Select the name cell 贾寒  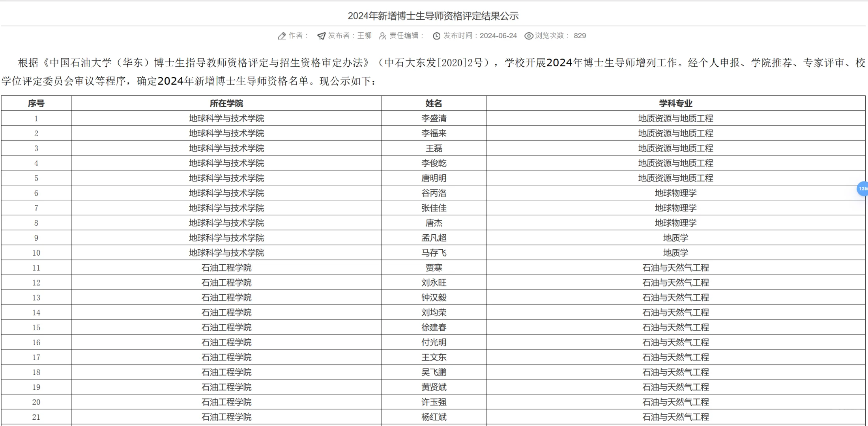click(x=434, y=268)
